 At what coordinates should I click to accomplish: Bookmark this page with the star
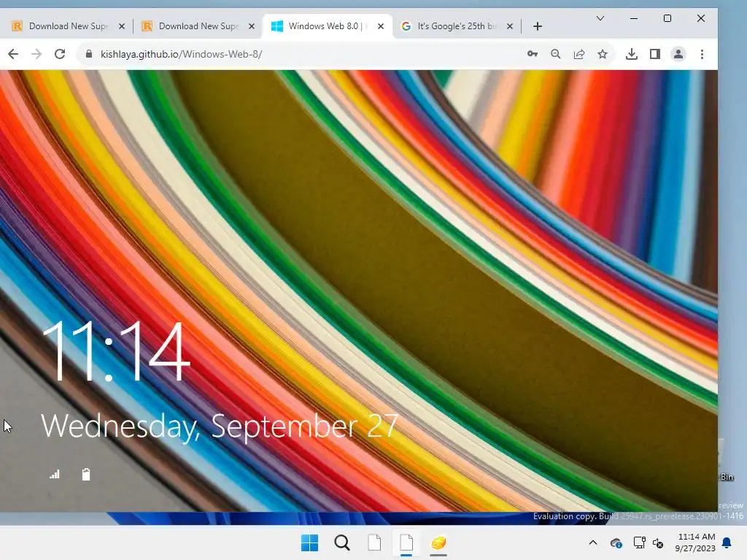tap(603, 54)
